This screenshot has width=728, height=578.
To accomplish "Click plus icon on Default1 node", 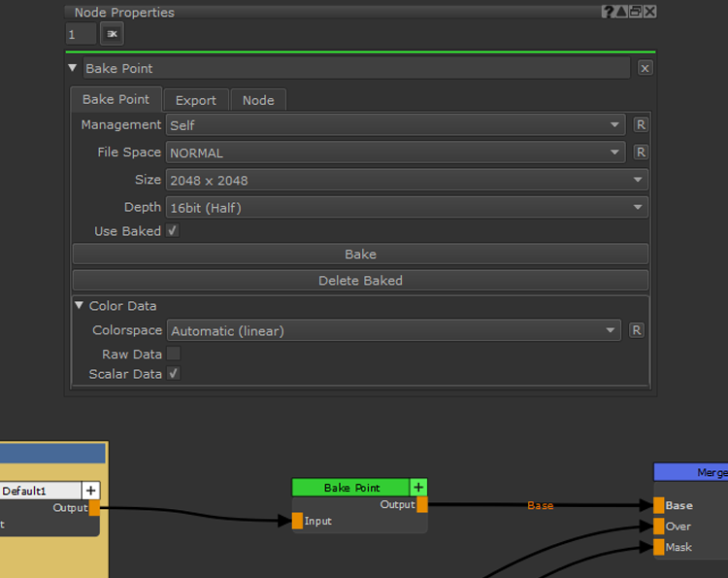I will tap(90, 491).
